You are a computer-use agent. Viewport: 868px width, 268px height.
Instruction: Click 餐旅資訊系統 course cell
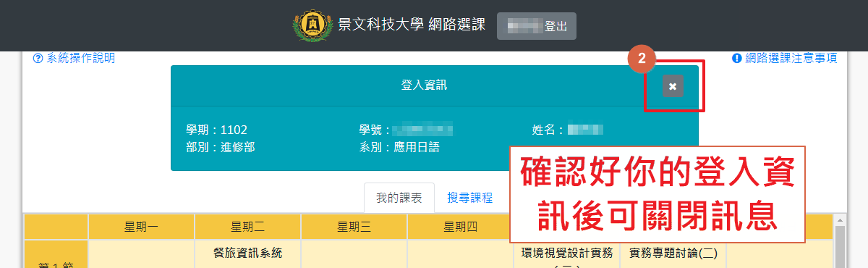click(248, 254)
